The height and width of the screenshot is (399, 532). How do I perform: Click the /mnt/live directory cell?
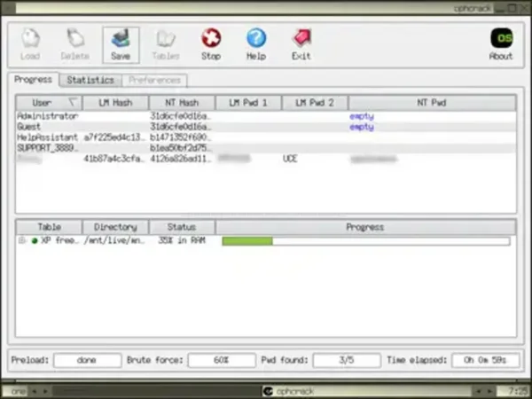[x=114, y=240]
